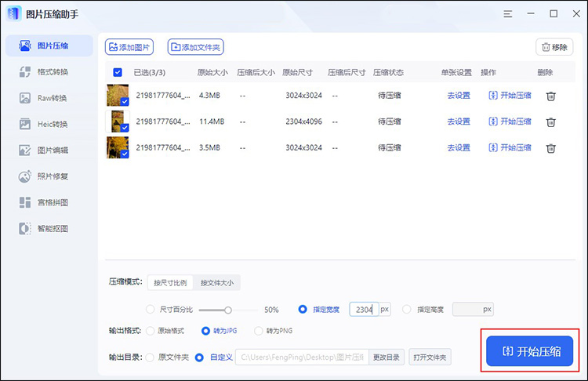
Task: Select the 指定高度 radio button
Action: (x=406, y=310)
